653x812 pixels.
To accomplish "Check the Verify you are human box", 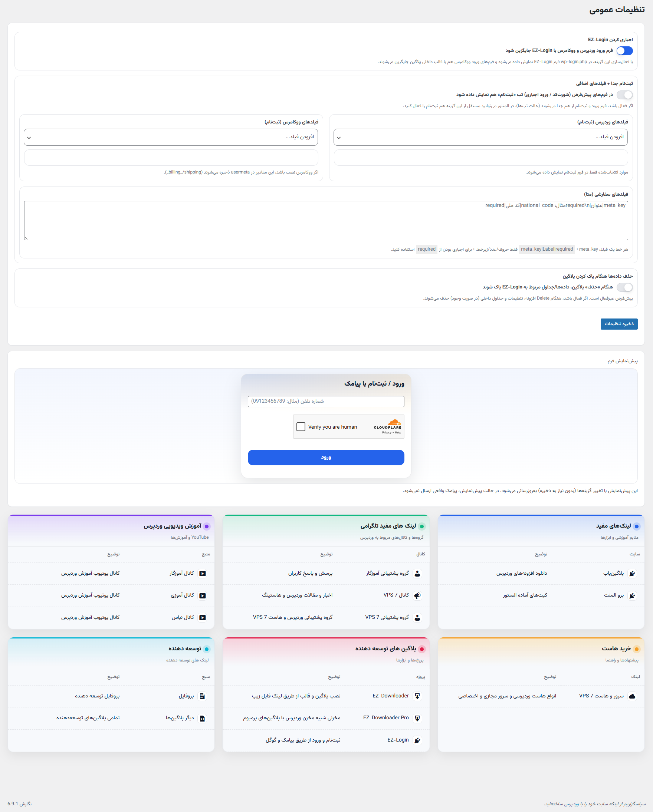I will point(301,427).
